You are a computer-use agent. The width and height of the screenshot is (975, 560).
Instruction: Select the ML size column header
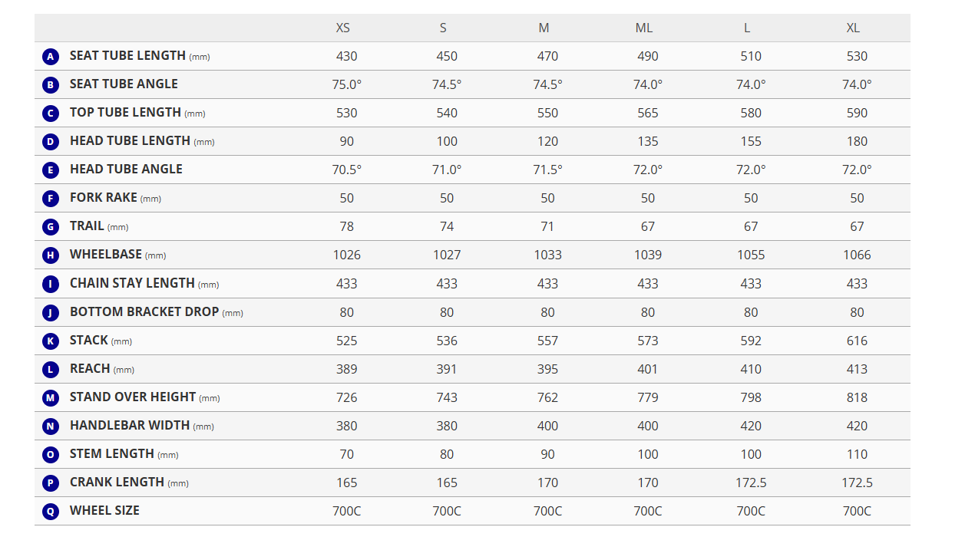click(644, 28)
